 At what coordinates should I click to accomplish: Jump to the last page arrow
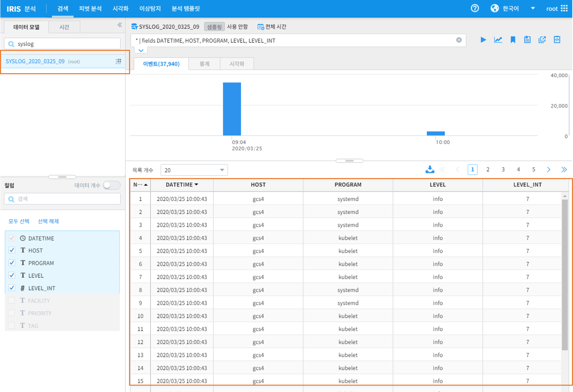(564, 169)
